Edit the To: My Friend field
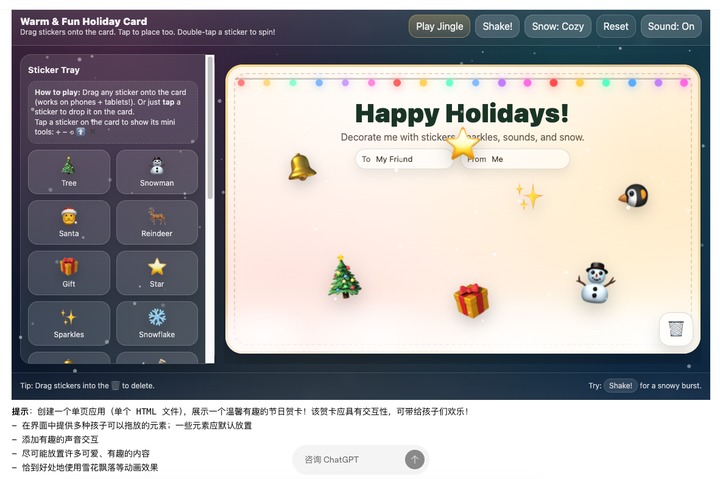 tap(404, 159)
